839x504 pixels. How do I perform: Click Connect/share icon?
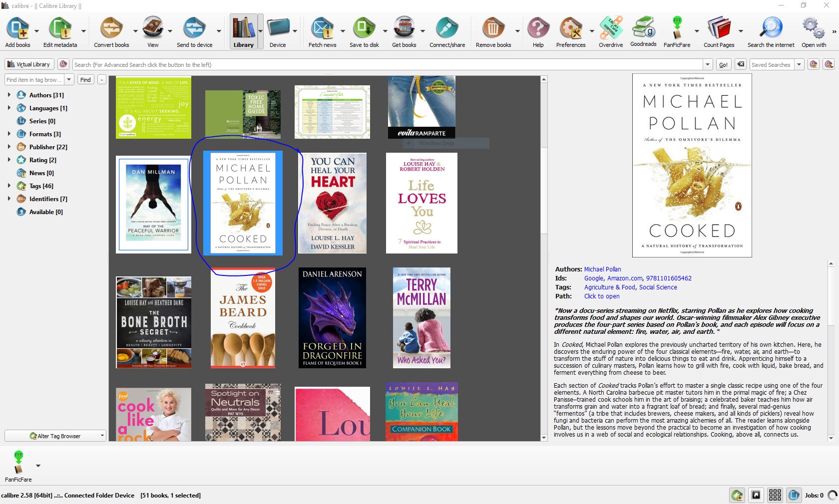pos(447,28)
